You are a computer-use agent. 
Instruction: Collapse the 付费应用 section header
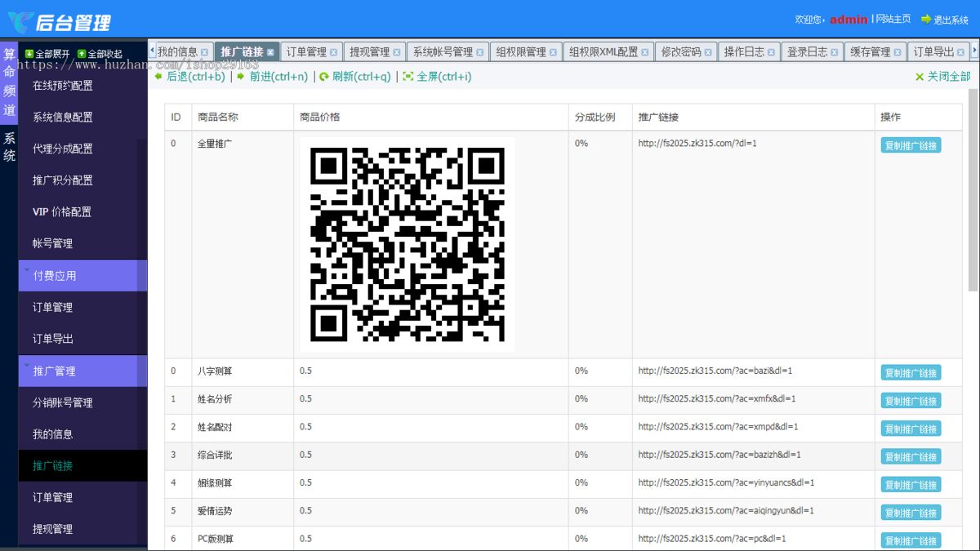pyautogui.click(x=82, y=276)
